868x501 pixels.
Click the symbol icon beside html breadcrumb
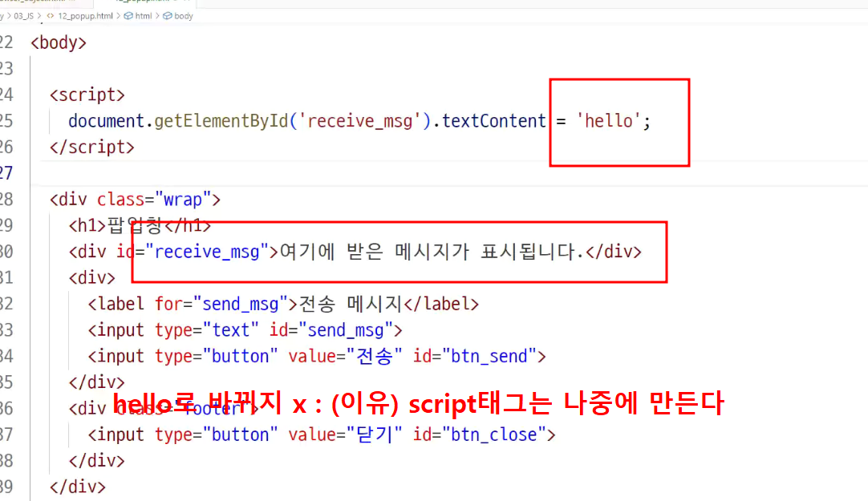(x=128, y=16)
